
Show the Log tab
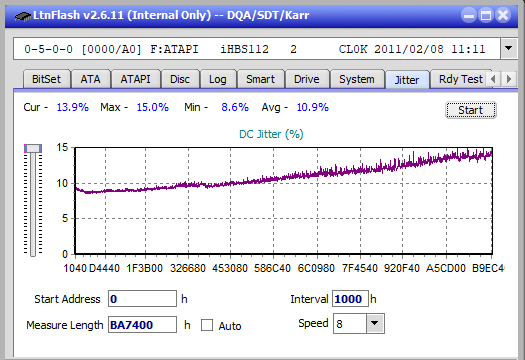tap(218, 79)
